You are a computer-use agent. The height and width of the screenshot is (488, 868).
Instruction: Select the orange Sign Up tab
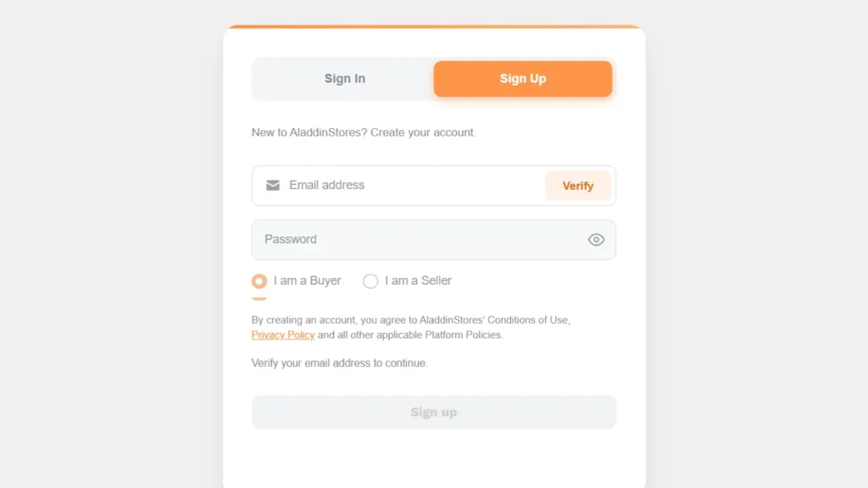[x=522, y=79]
